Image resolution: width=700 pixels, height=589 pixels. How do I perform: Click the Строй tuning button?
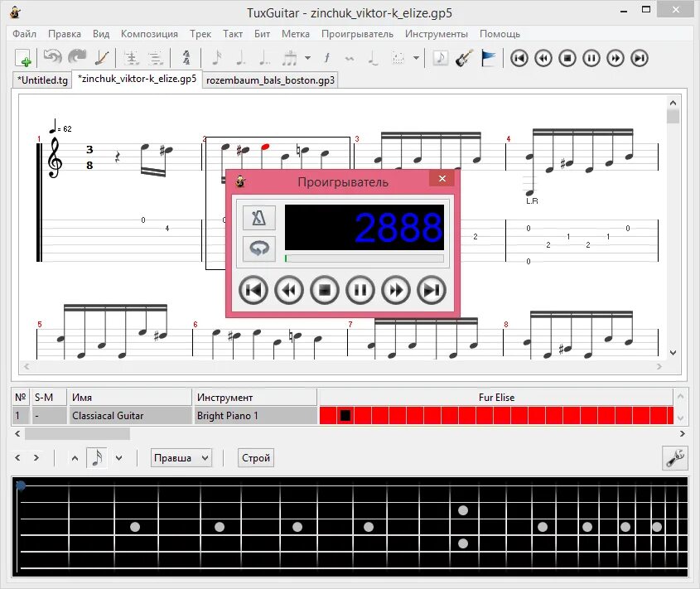(x=256, y=458)
